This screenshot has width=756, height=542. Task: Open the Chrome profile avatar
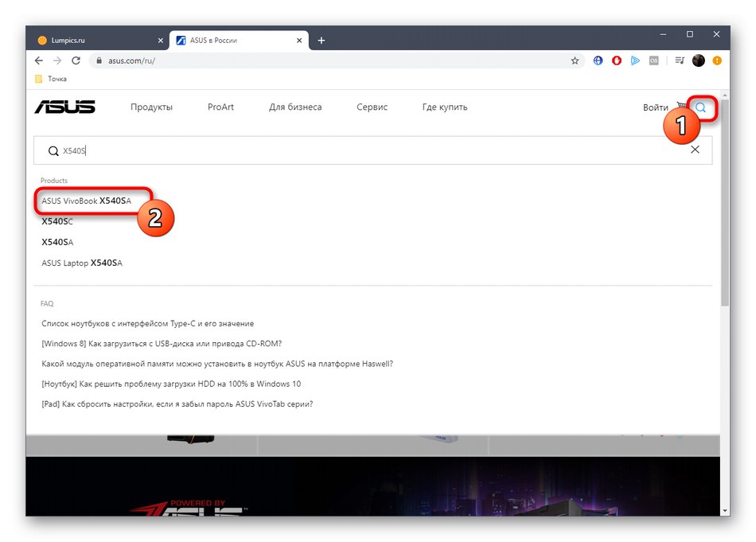pyautogui.click(x=699, y=60)
